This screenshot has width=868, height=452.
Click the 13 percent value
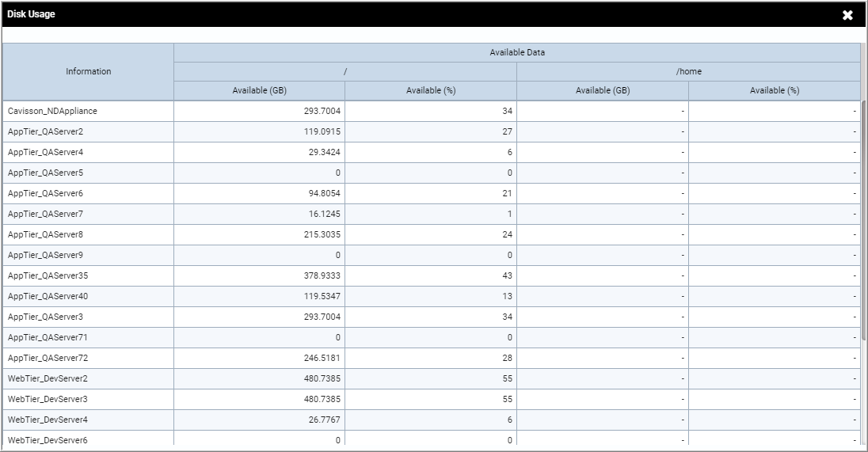point(507,296)
